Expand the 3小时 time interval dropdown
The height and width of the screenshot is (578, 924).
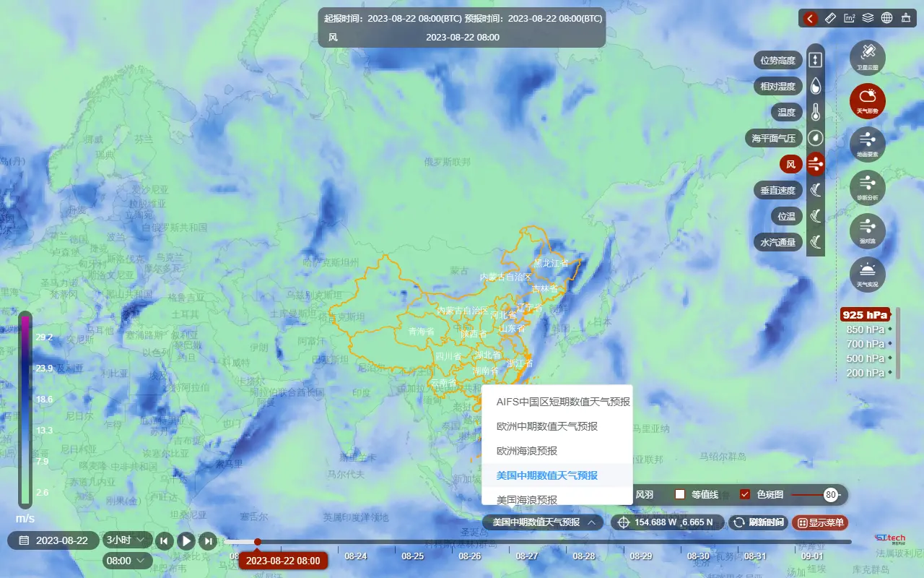coord(128,540)
